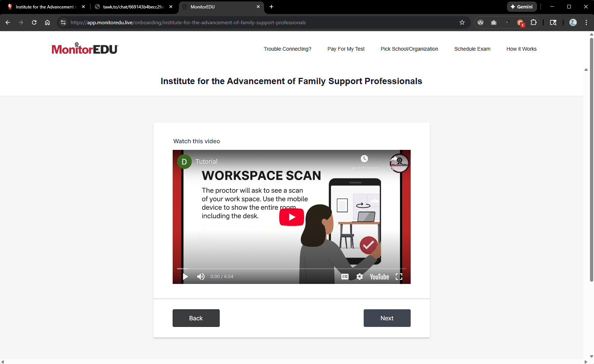Open tab search icon beside the profile avatar
The width and height of the screenshot is (594, 364).
pos(553,22)
